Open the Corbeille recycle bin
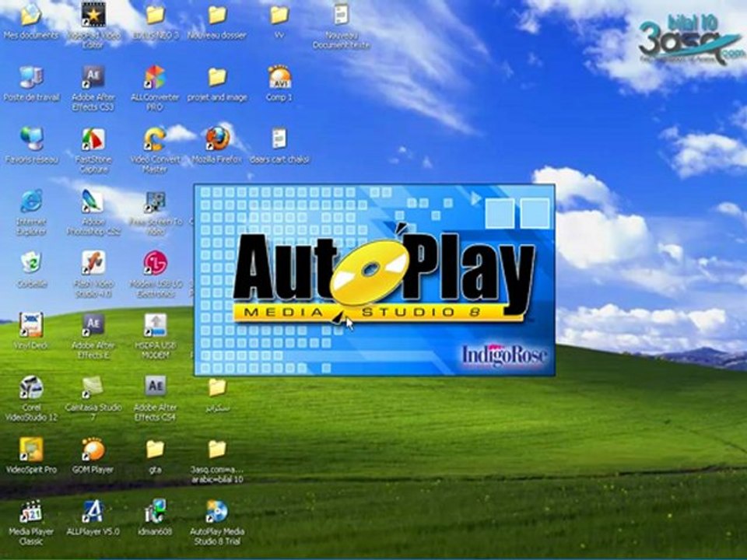747x560 pixels. point(31,263)
